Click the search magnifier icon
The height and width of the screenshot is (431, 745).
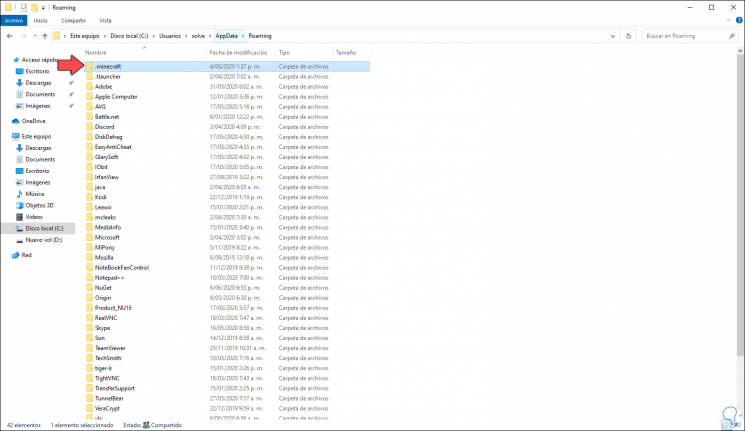pos(731,36)
